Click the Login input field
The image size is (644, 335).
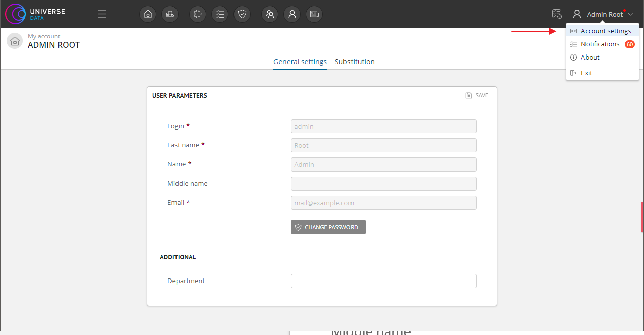(384, 126)
